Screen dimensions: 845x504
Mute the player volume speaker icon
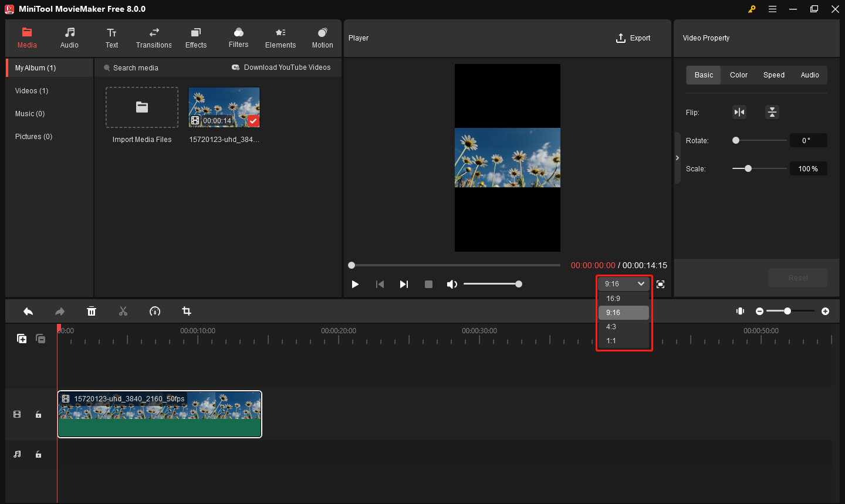(452, 284)
